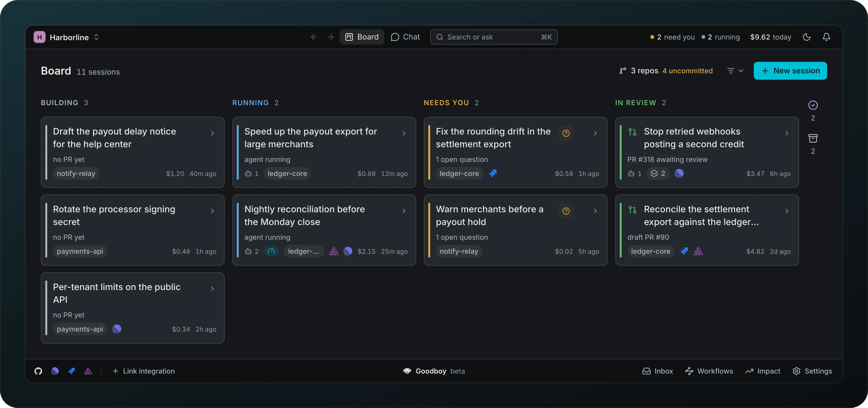Open Inbox from the bottom bar
868x408 pixels.
click(657, 371)
